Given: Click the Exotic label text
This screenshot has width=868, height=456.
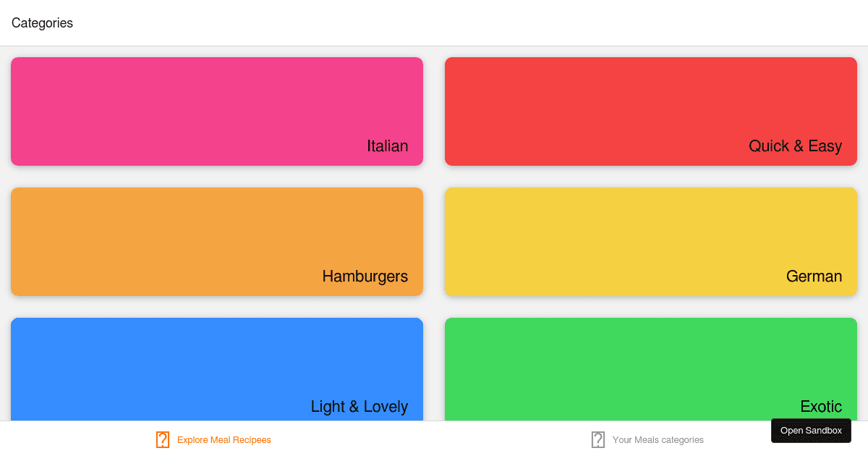Looking at the screenshot, I should pos(821,407).
